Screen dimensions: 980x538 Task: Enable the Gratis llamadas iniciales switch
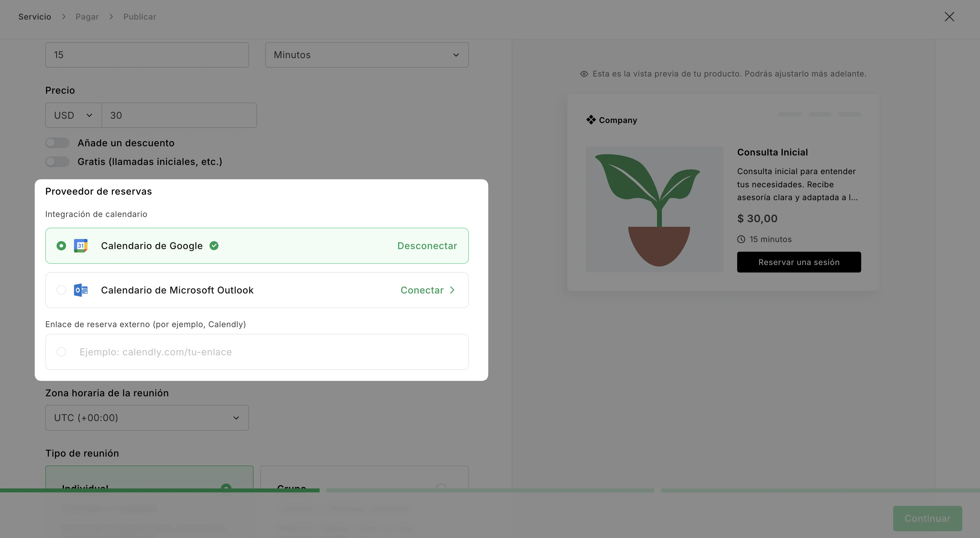[x=57, y=162]
